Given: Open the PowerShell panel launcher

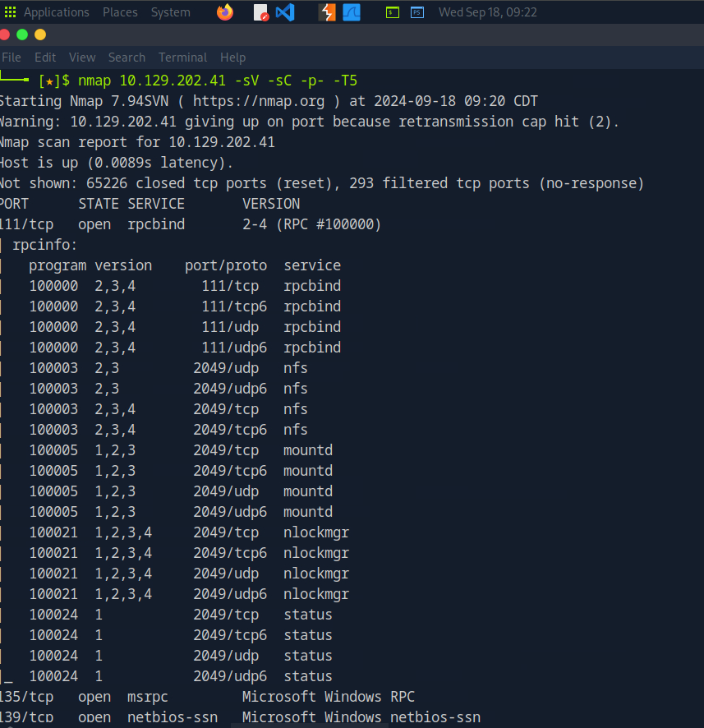Looking at the screenshot, I should [417, 12].
